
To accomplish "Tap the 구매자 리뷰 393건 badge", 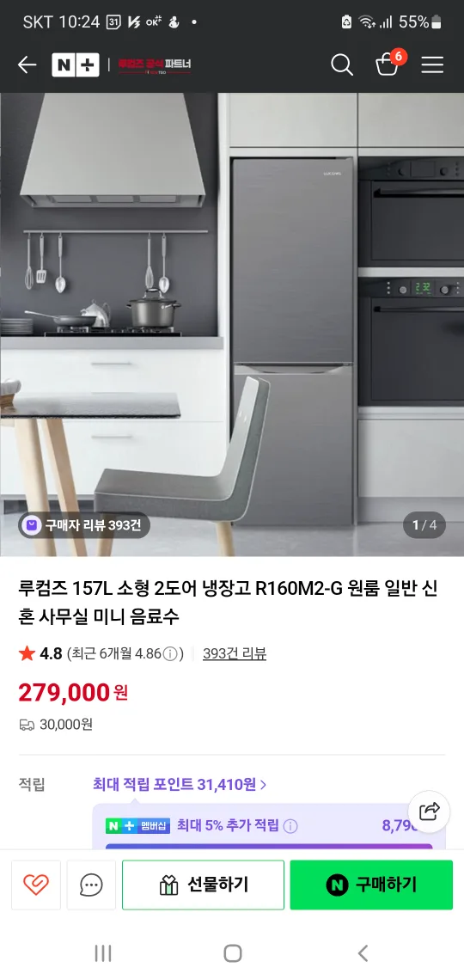I will (x=83, y=525).
